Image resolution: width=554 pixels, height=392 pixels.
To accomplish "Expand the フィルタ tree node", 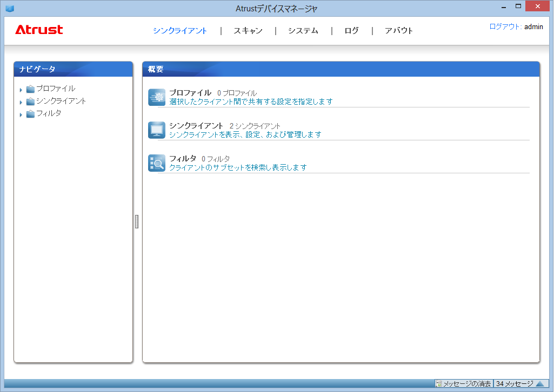I will [x=21, y=114].
